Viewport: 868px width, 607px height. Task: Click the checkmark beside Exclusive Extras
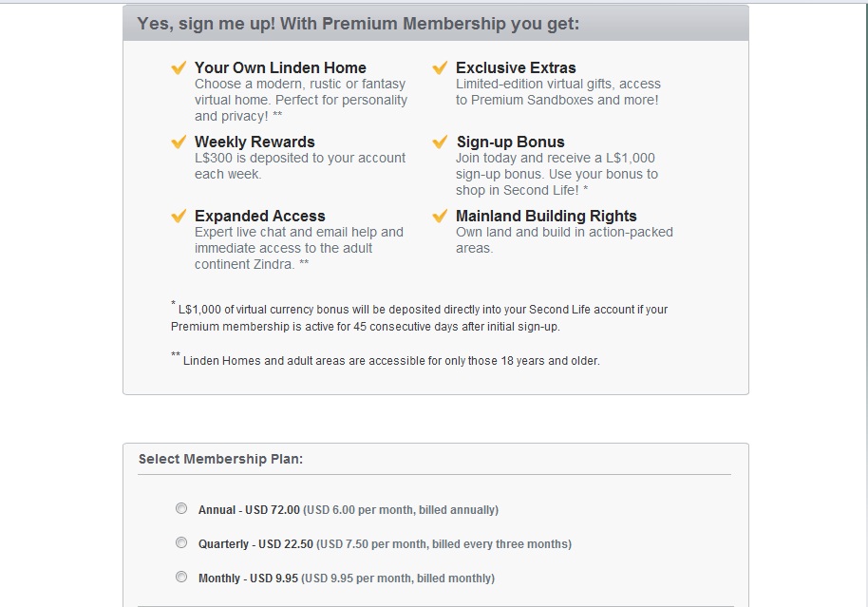pyautogui.click(x=440, y=68)
